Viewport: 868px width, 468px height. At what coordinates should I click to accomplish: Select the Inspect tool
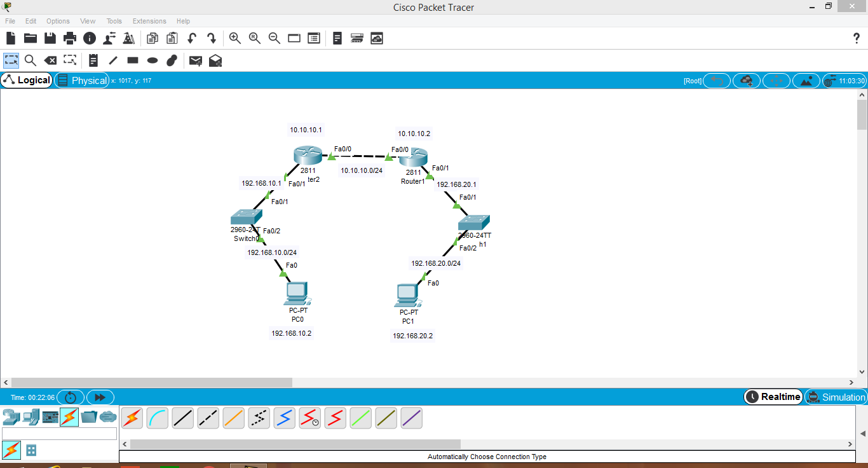tap(31, 60)
